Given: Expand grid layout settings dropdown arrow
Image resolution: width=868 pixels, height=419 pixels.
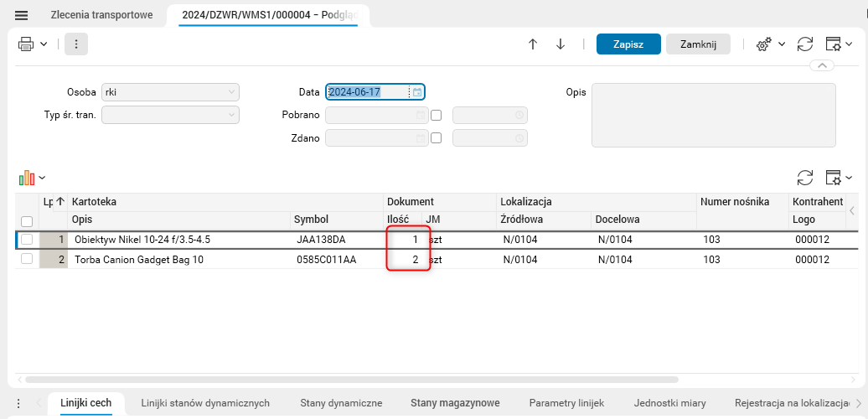Looking at the screenshot, I should coord(849,178).
